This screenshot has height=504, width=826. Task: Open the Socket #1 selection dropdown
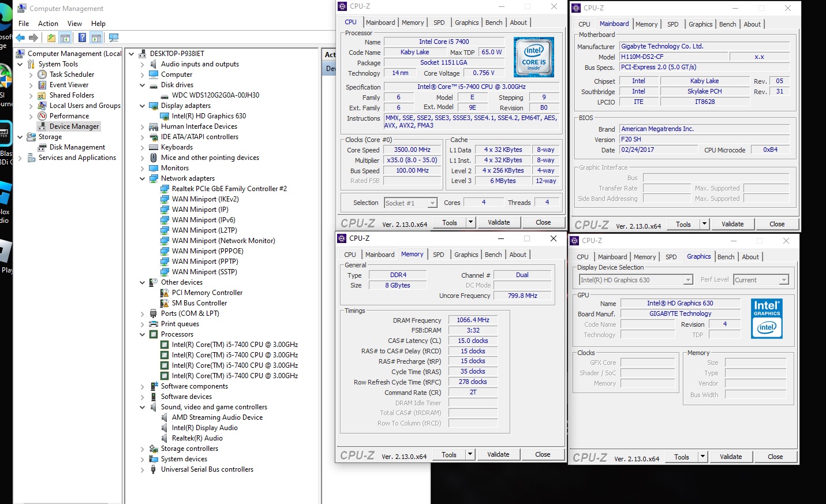pos(432,203)
